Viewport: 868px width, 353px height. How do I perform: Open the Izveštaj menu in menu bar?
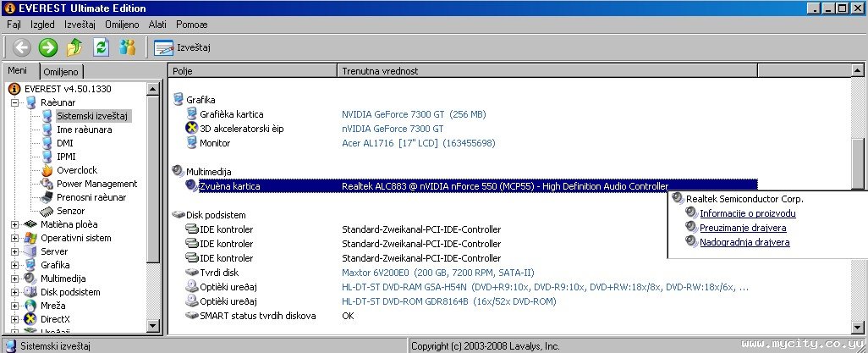tap(80, 25)
